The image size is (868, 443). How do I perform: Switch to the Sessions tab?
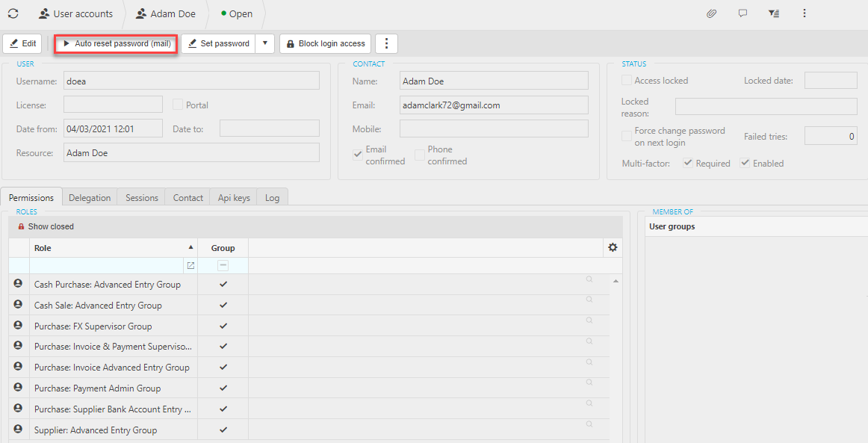click(142, 197)
